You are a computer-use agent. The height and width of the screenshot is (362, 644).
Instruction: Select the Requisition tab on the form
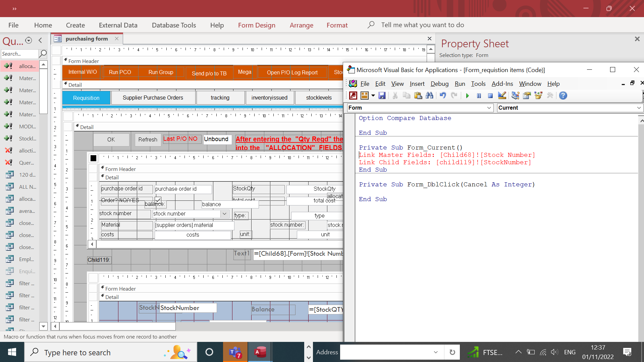pyautogui.click(x=86, y=98)
